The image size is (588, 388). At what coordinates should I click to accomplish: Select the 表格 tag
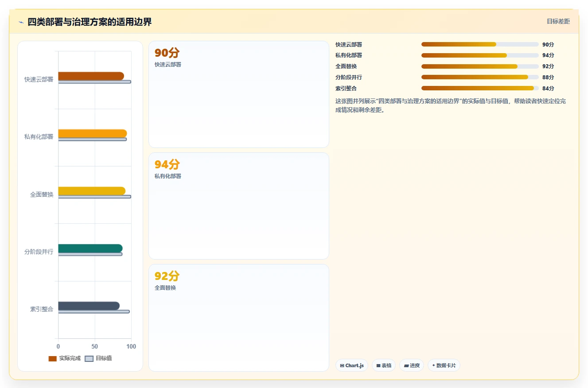point(384,365)
